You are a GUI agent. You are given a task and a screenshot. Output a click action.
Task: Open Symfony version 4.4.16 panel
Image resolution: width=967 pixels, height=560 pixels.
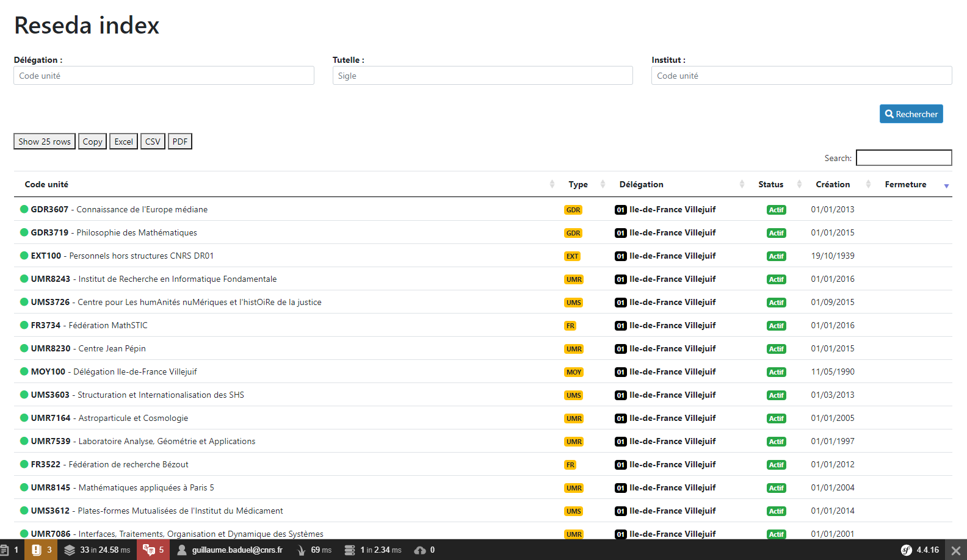coord(920,550)
